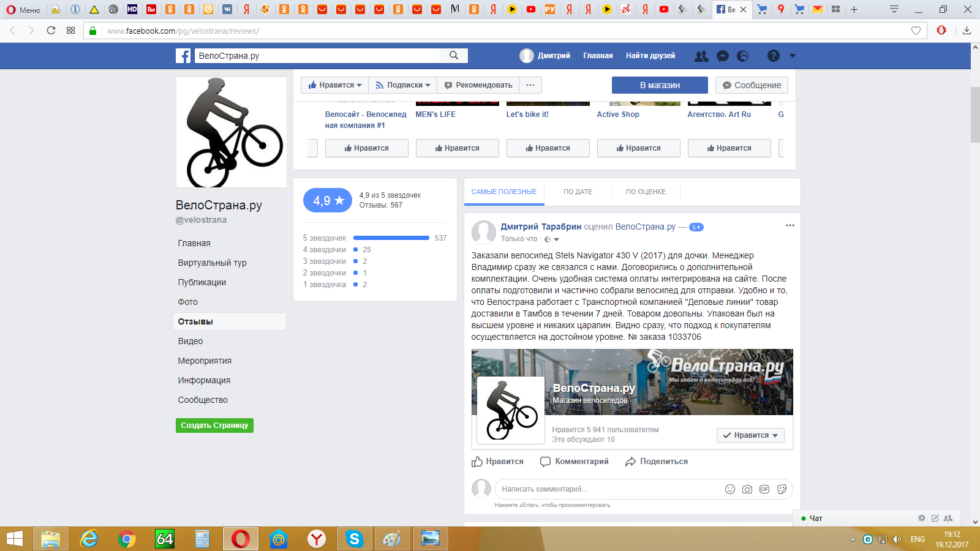Like the Велосайт page

click(x=366, y=148)
